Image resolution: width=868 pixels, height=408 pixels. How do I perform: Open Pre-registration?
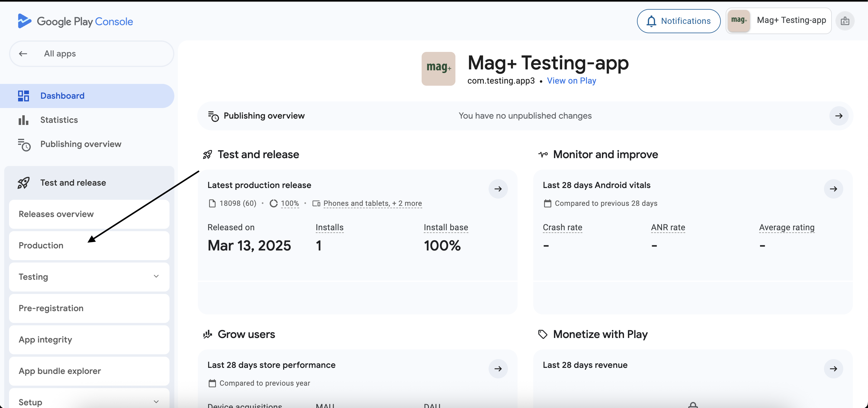[89, 308]
